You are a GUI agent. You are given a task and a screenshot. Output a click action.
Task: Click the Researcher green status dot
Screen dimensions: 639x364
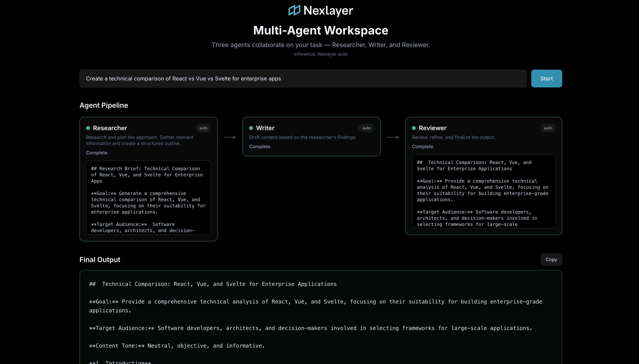(88, 128)
